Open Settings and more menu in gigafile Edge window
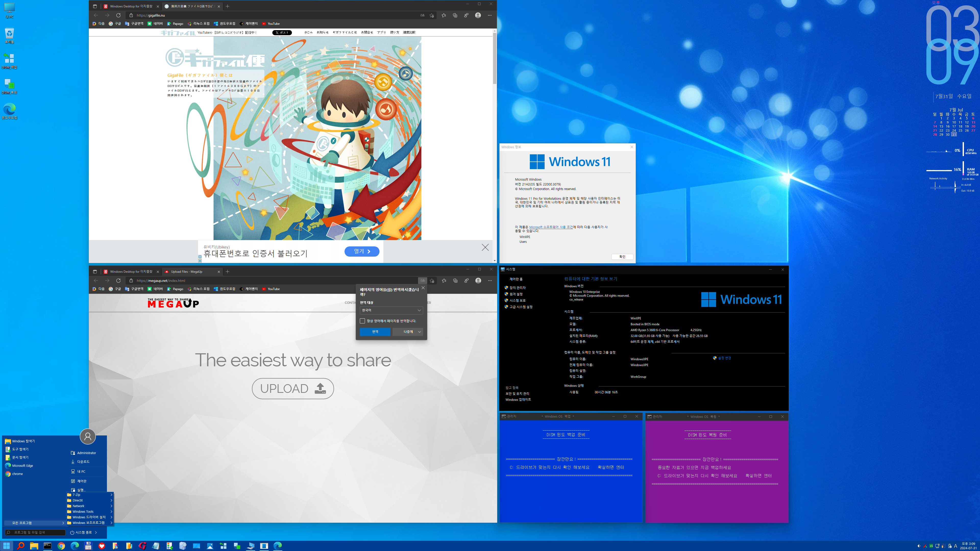This screenshot has height=551, width=980. coord(490,15)
